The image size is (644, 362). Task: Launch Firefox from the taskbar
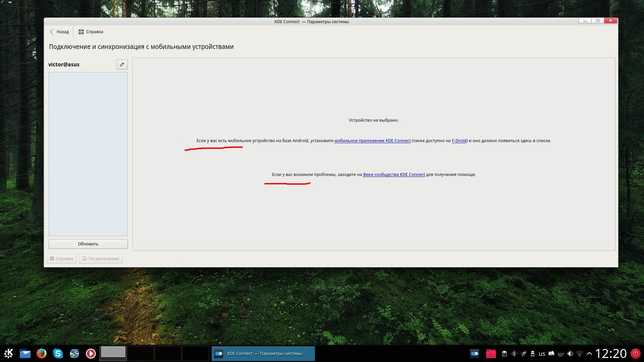pyautogui.click(x=41, y=353)
